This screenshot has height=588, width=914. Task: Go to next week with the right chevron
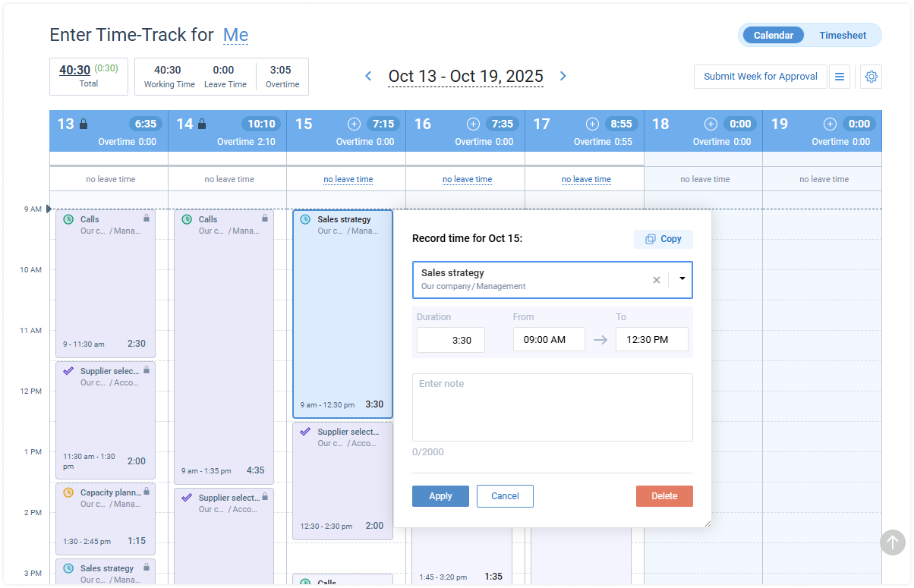[x=563, y=76]
